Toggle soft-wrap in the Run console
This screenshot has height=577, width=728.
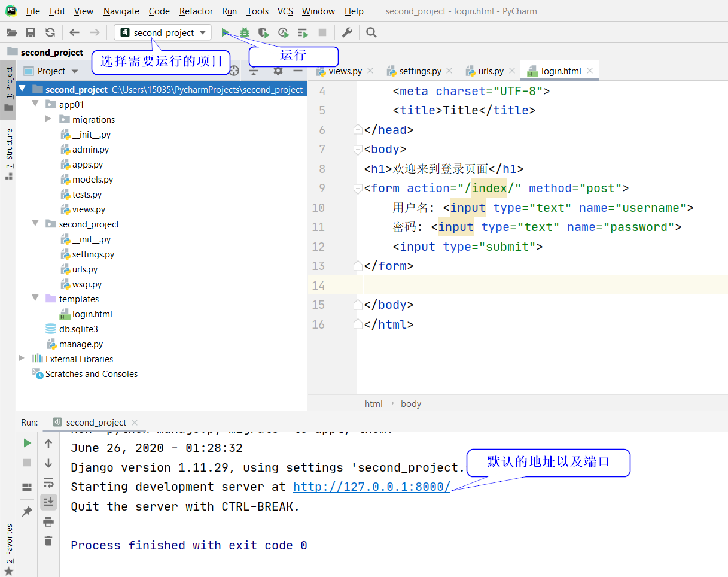pyautogui.click(x=48, y=482)
